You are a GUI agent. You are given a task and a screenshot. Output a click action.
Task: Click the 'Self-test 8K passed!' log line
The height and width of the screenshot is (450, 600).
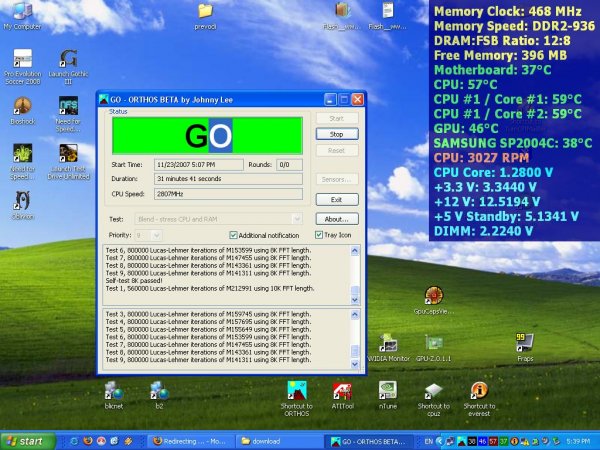pos(134,280)
